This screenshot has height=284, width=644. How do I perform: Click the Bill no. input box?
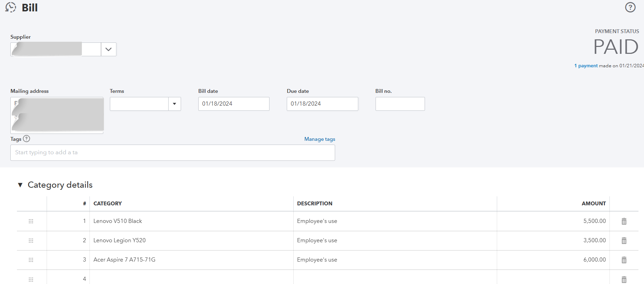[x=400, y=104]
